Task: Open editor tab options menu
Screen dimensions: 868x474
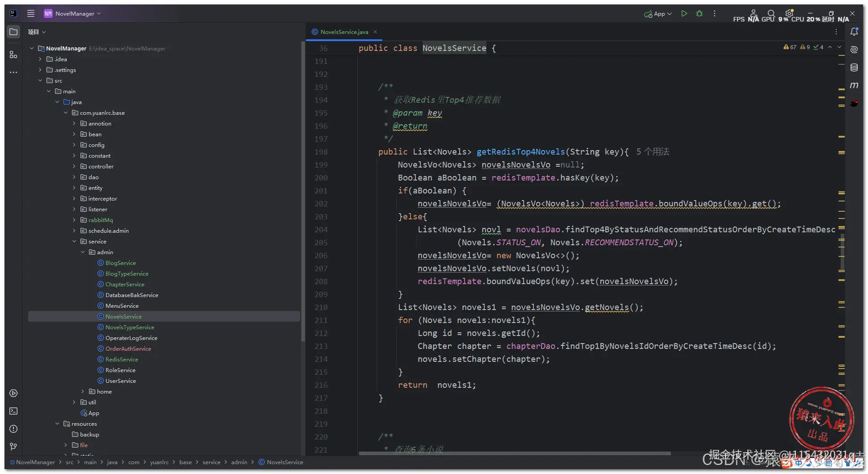Action: (x=836, y=32)
